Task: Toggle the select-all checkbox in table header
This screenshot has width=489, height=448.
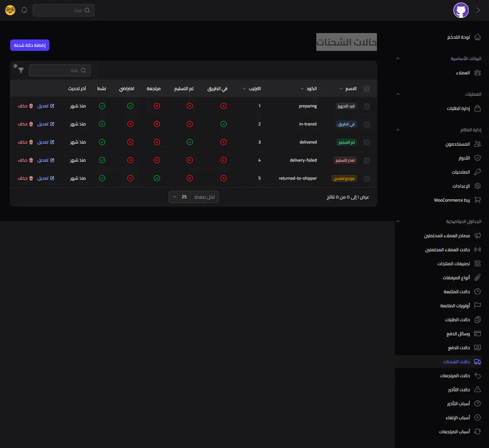Action: pos(367,89)
